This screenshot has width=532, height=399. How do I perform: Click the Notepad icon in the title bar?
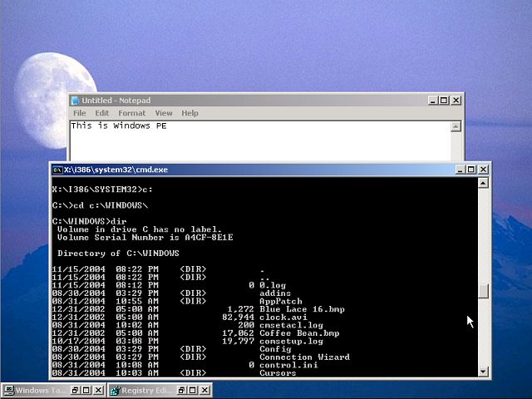point(75,101)
